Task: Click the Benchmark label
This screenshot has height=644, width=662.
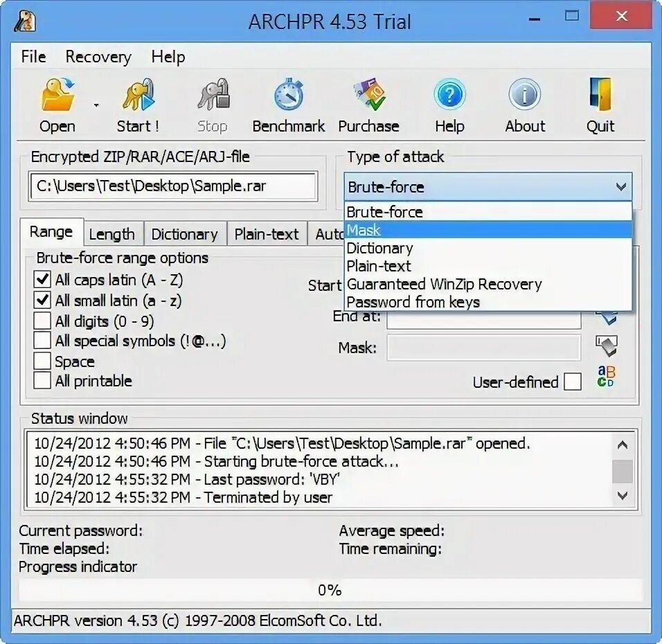Action: click(289, 126)
